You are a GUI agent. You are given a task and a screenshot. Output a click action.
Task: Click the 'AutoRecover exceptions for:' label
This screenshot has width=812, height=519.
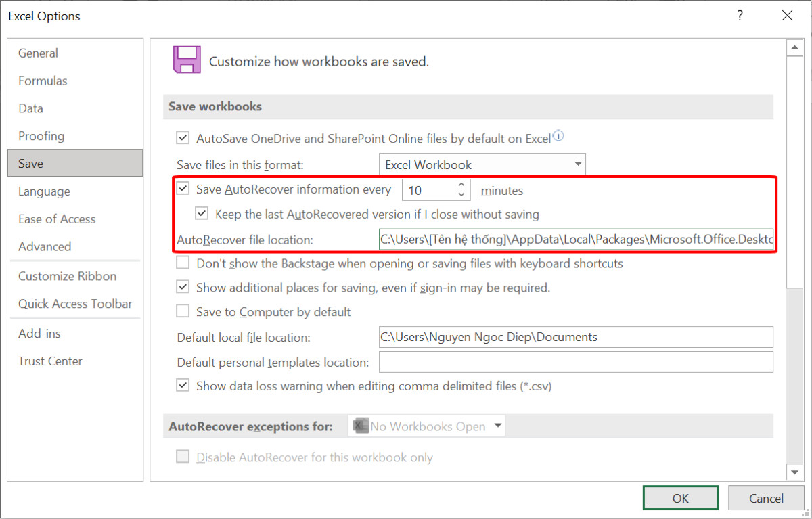pyautogui.click(x=250, y=426)
